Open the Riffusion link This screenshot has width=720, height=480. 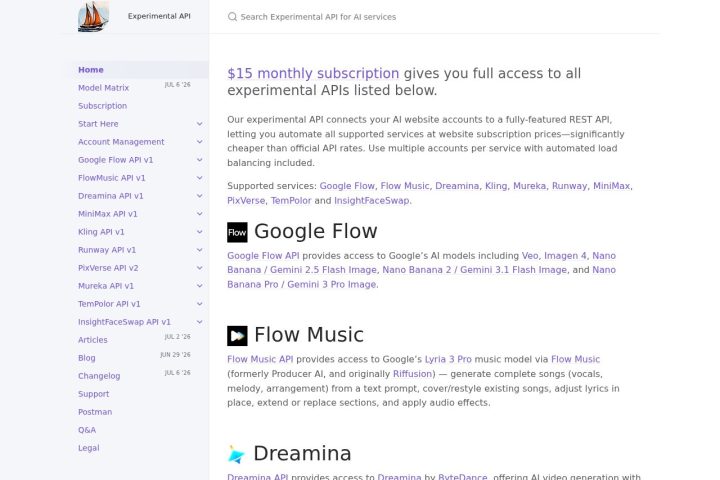coord(412,374)
